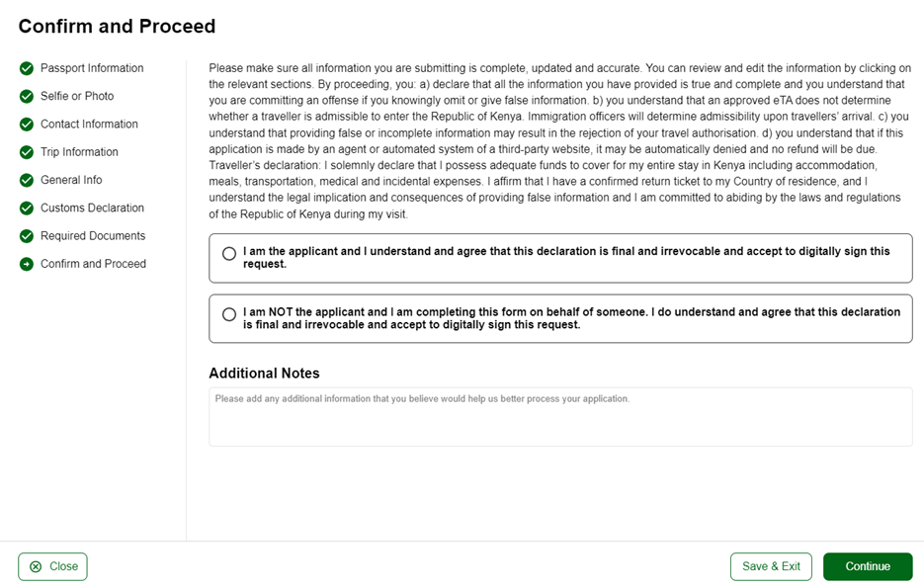
Task: Choose the 'I am NOT the applicant' option
Action: (229, 313)
